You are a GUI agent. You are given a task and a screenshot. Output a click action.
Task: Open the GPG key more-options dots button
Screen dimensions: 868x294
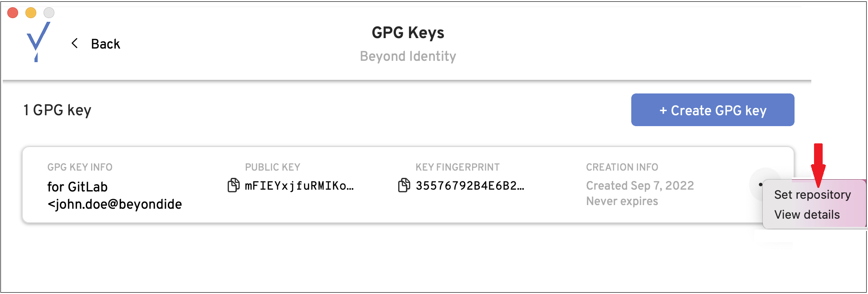(x=760, y=185)
